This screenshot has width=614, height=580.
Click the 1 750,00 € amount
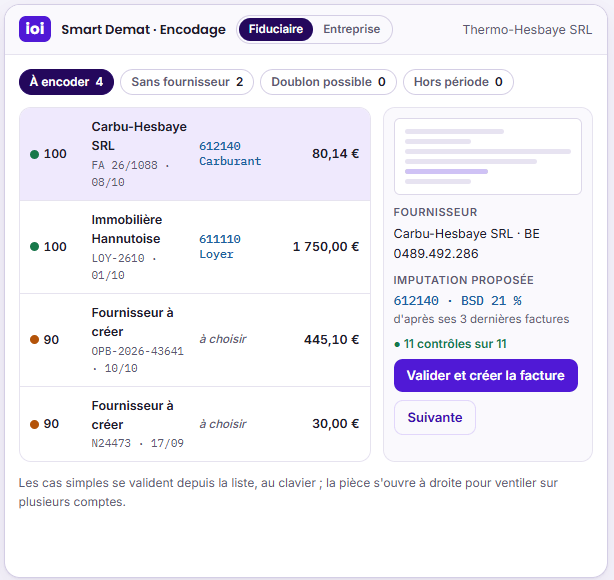click(x=326, y=247)
